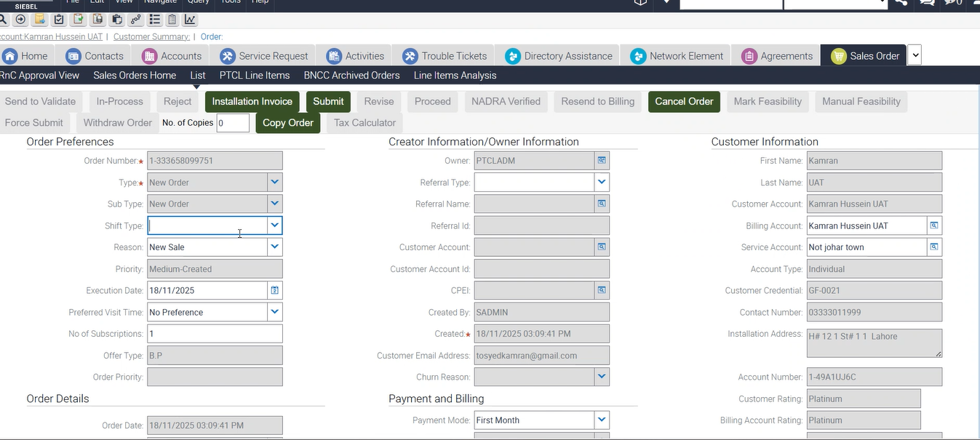The image size is (980, 440).
Task: Switch to the Trouble Tickets tab
Action: (445, 56)
